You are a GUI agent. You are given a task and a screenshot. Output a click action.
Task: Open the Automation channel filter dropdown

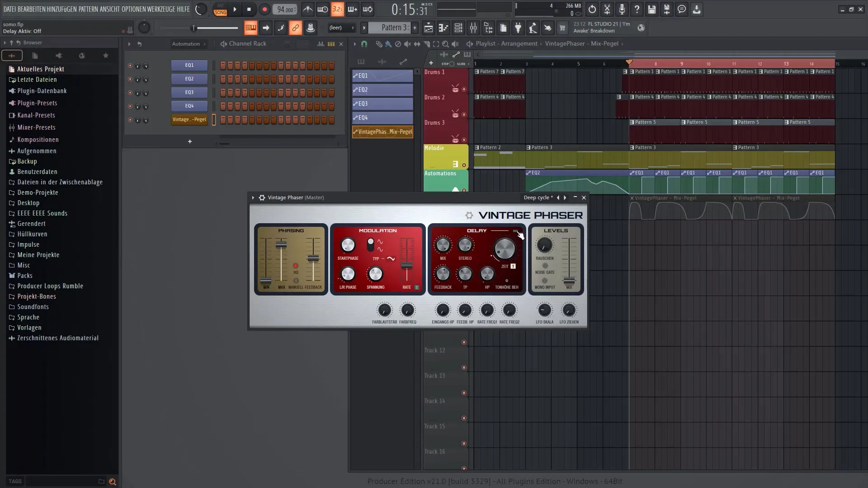click(x=189, y=44)
